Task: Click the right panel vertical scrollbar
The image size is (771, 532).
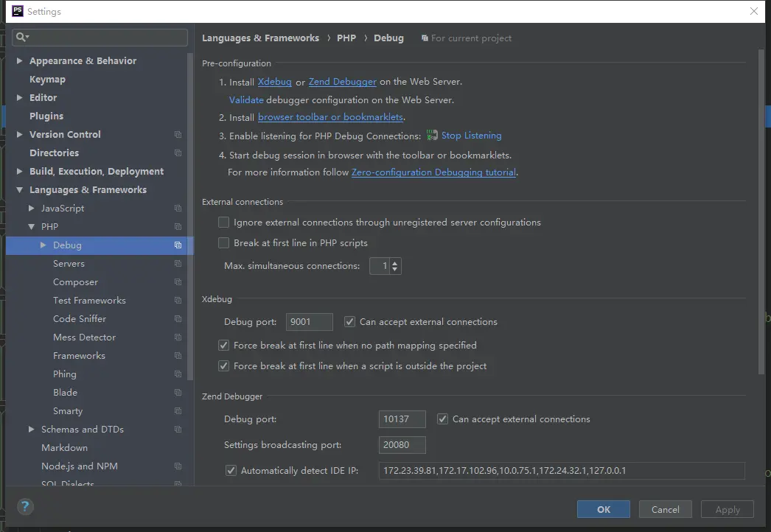Action: click(761, 211)
